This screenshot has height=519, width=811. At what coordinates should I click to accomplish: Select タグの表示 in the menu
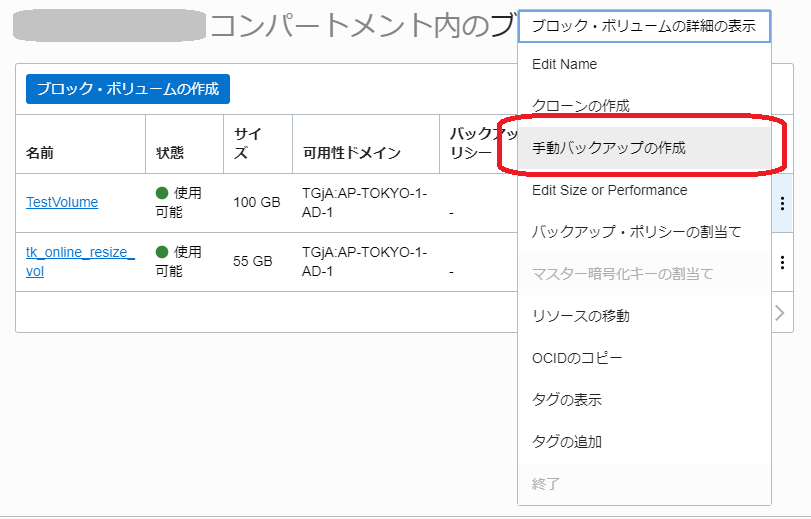tap(567, 400)
